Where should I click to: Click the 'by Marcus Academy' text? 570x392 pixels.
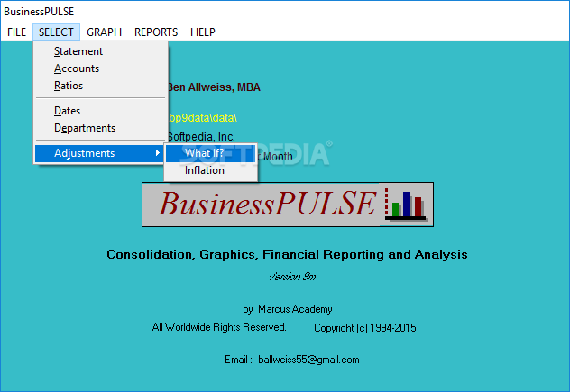pos(288,309)
